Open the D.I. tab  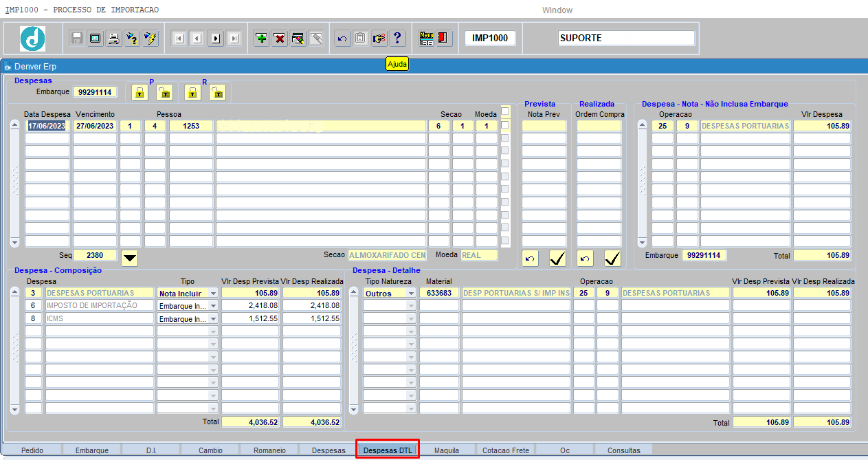coord(151,450)
